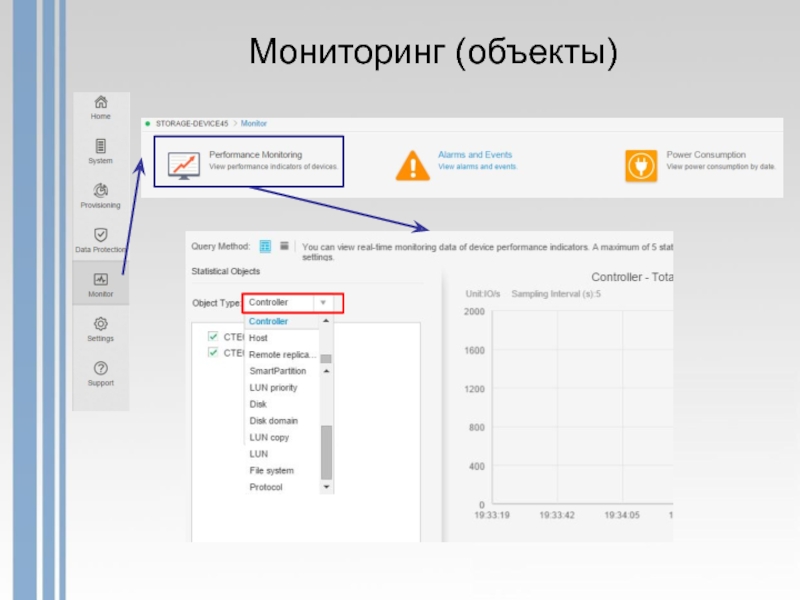Open the Provisioning sidebar icon
800x600 pixels.
[x=101, y=190]
